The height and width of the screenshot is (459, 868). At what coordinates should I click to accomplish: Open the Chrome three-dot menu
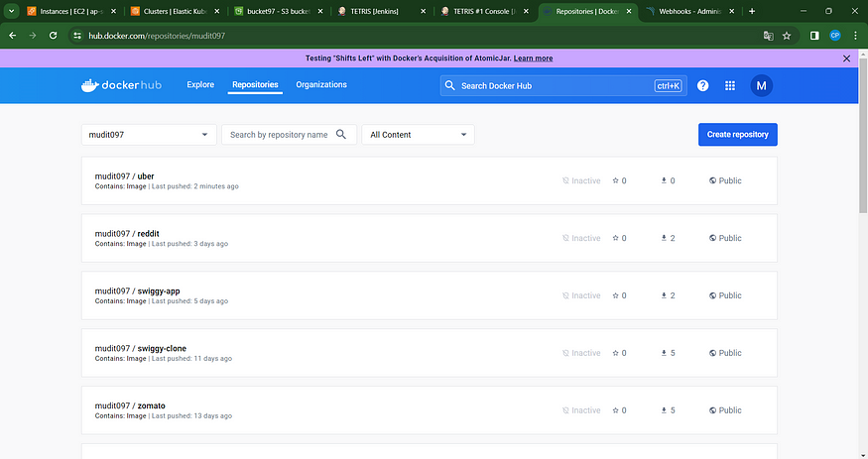tap(855, 36)
